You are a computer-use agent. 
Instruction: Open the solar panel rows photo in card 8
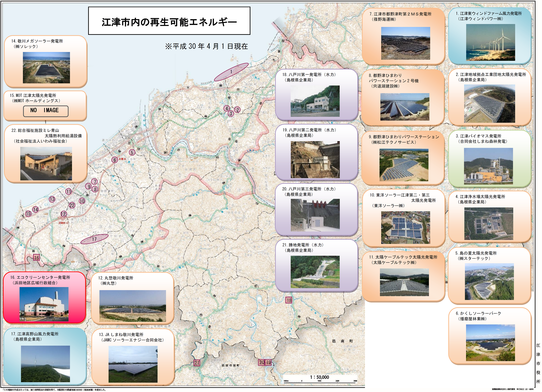[405, 107]
